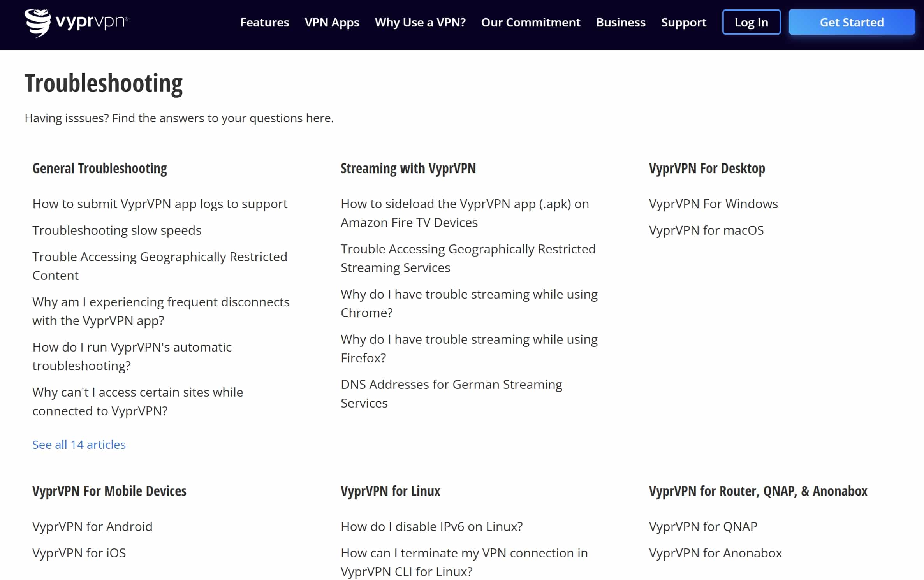
Task: Open trouble streaming while using Chrome article
Action: pyautogui.click(x=469, y=303)
